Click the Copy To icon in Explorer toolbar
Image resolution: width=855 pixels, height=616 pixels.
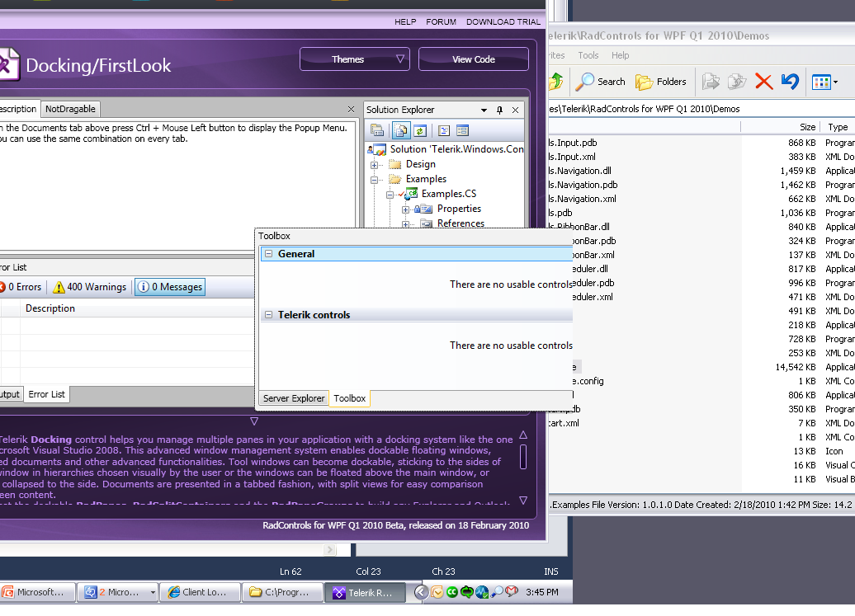pyautogui.click(x=737, y=82)
